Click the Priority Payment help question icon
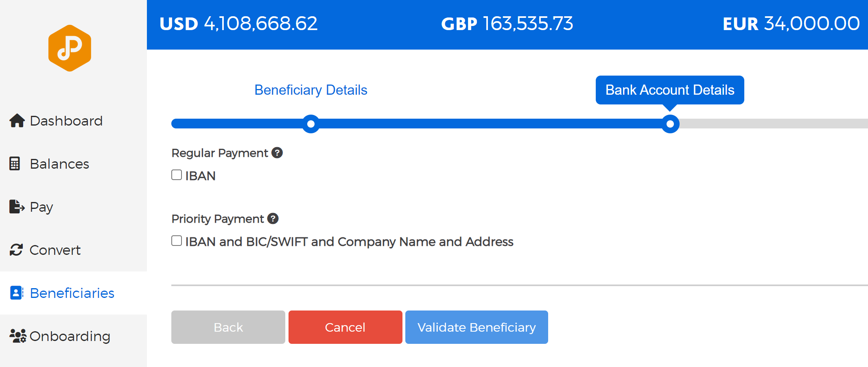The width and height of the screenshot is (868, 367). 273,219
